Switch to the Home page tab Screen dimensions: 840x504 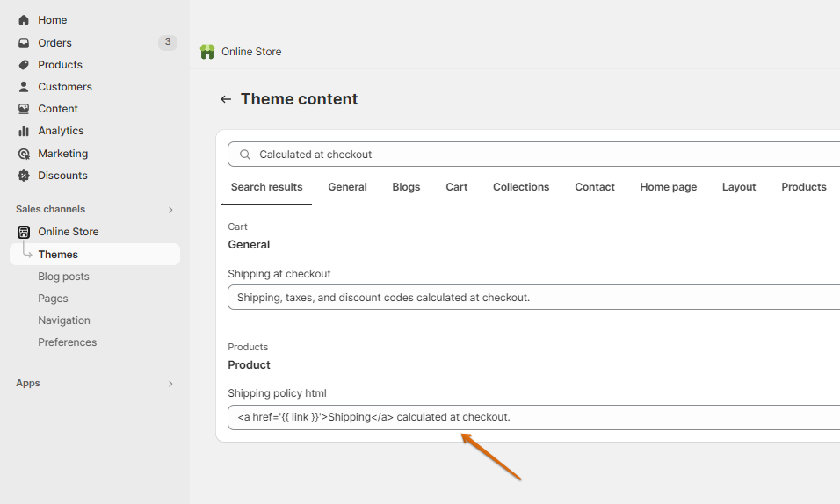pyautogui.click(x=668, y=187)
